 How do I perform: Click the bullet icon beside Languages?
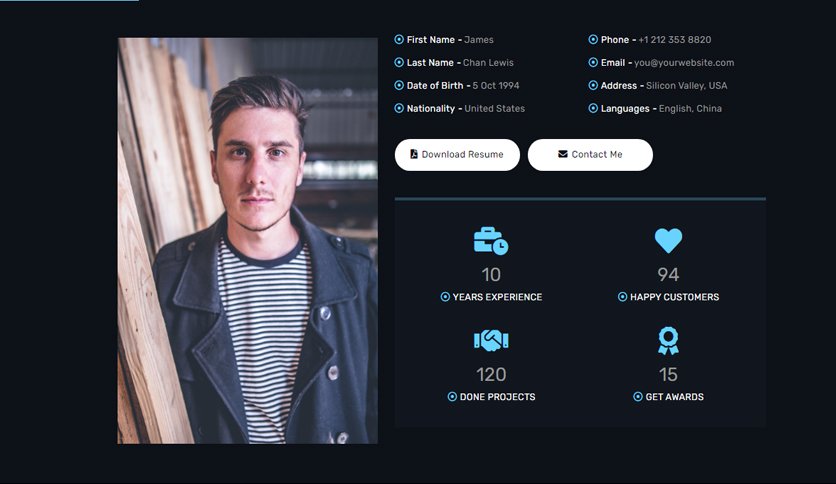[x=593, y=108]
